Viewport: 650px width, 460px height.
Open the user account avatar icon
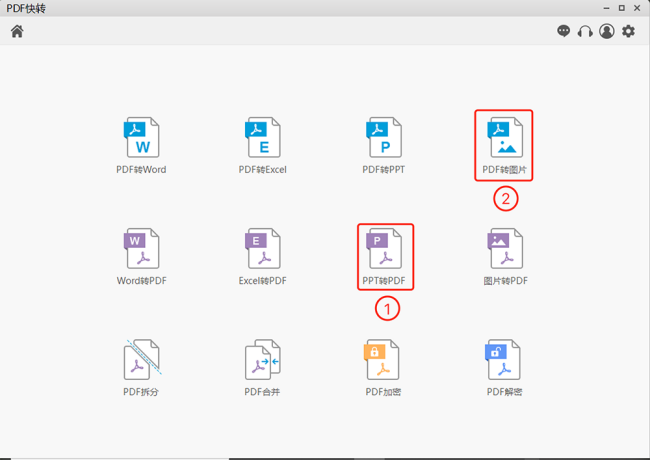pos(607,31)
